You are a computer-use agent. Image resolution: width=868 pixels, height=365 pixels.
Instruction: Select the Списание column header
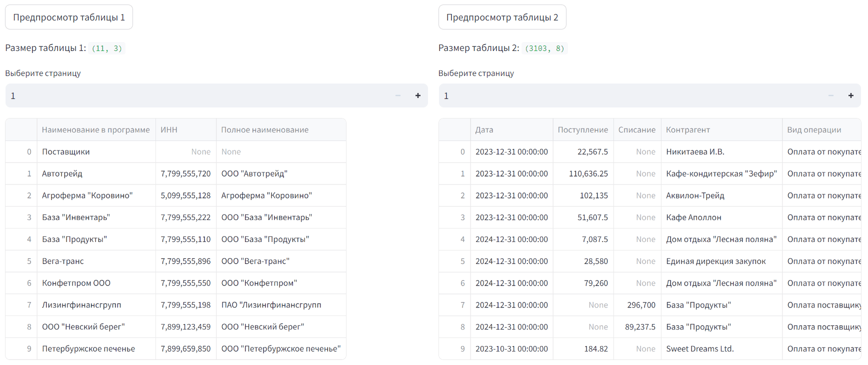pos(636,130)
